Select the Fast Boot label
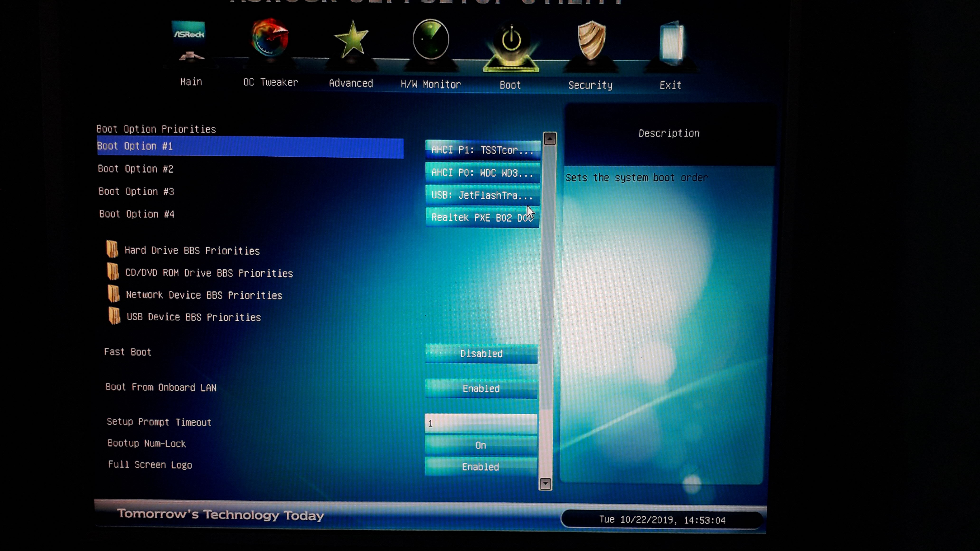Screen dimensions: 980x551 pyautogui.click(x=128, y=352)
